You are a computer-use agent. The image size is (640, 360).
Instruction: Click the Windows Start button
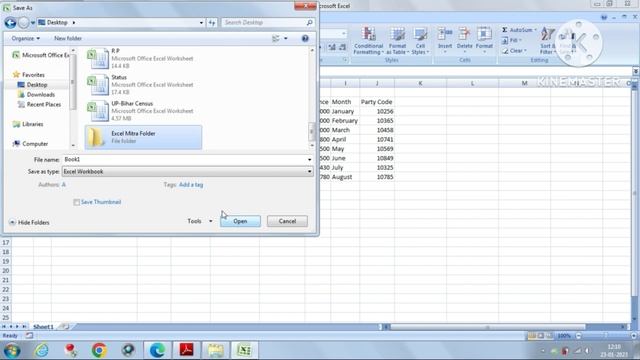pyautogui.click(x=12, y=350)
